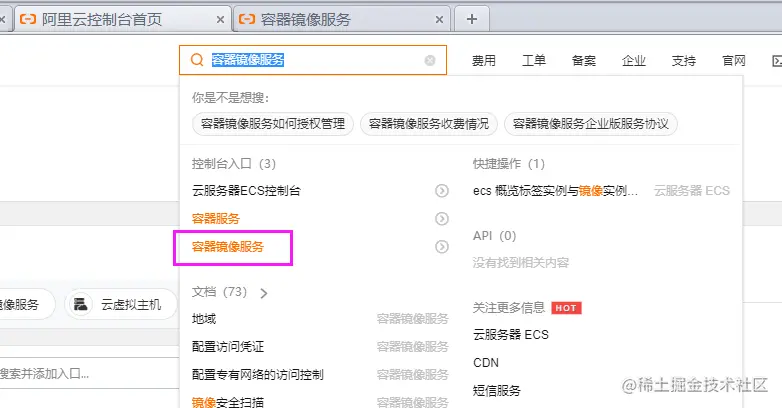Click the API (0) heading
This screenshot has width=782, height=408.
coord(494,235)
